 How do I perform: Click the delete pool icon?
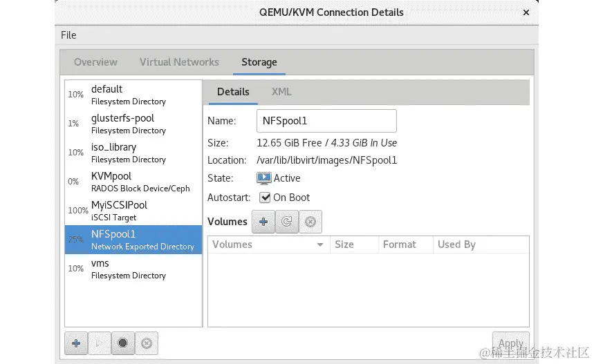(x=146, y=343)
